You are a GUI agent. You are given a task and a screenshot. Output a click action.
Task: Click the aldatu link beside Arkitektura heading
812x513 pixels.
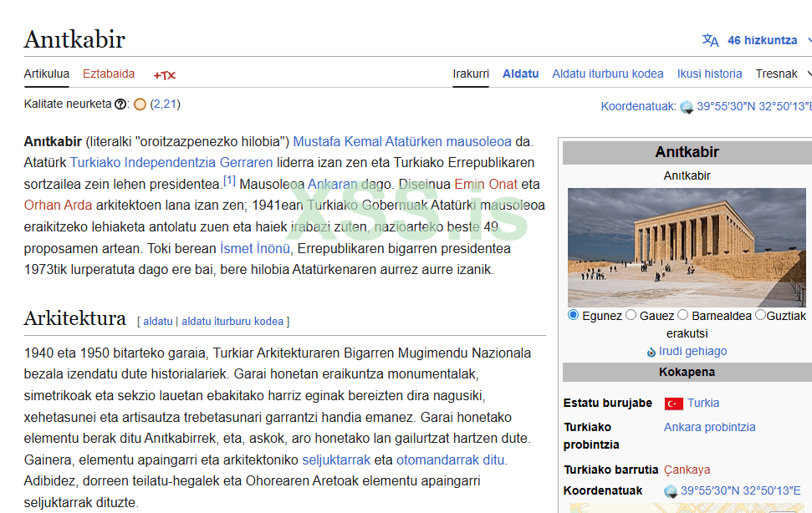[x=157, y=321]
